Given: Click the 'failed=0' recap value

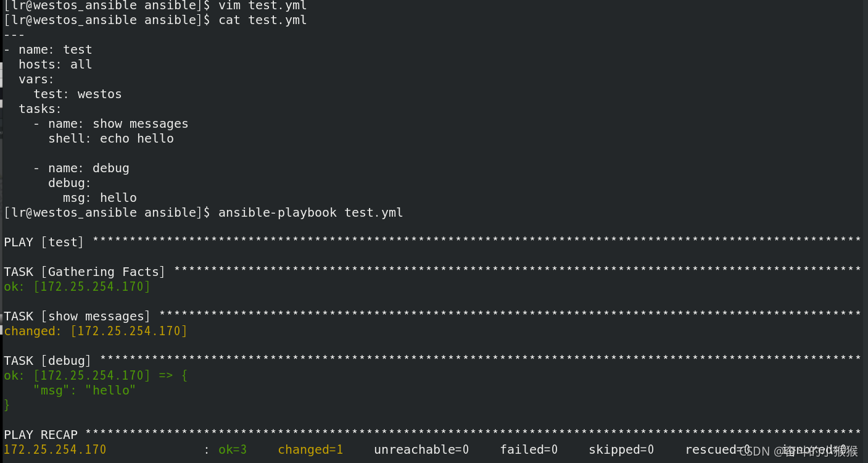Looking at the screenshot, I should pos(529,449).
